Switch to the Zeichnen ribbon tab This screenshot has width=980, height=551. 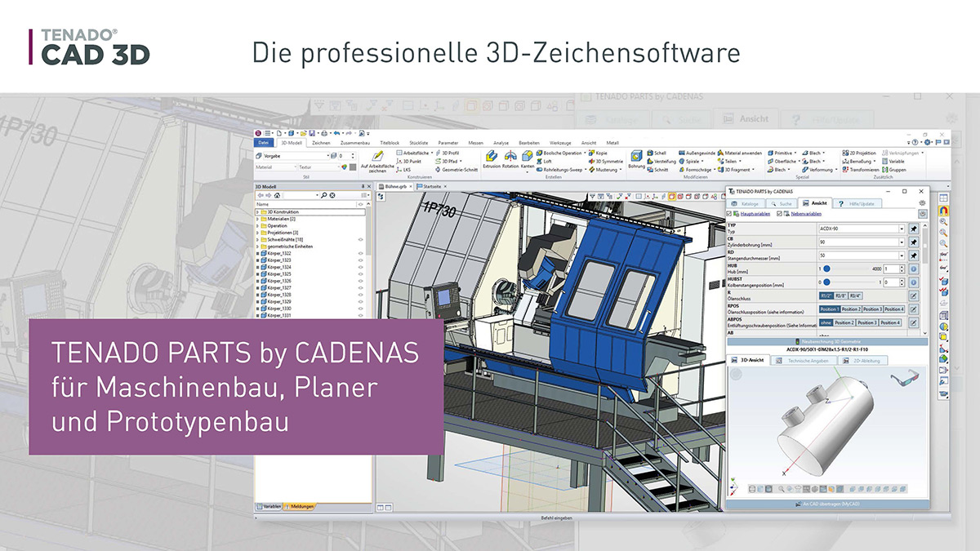pos(322,143)
